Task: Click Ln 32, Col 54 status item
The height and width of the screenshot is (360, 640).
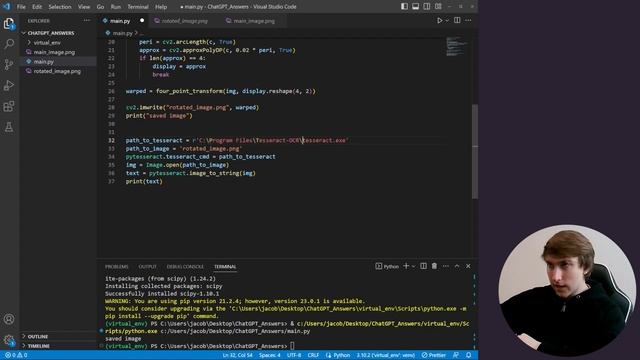Action: pyautogui.click(x=238, y=355)
